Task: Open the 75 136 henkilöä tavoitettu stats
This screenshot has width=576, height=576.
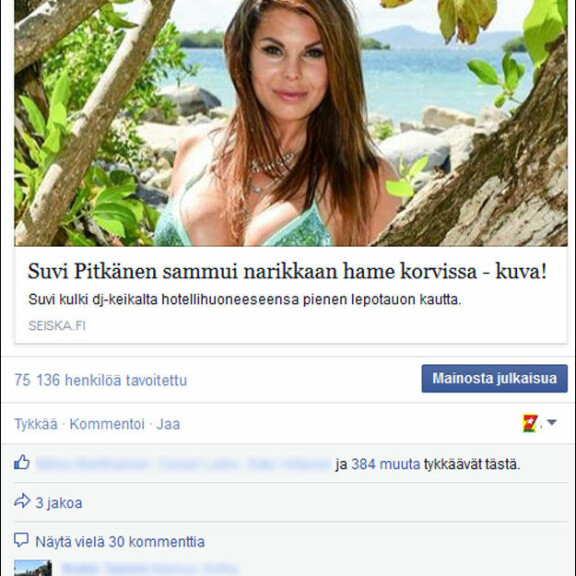Action: coord(100,380)
